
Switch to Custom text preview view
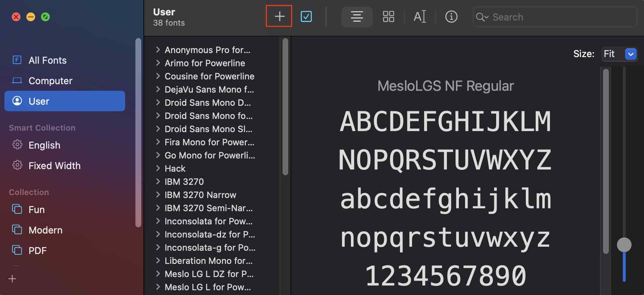420,16
